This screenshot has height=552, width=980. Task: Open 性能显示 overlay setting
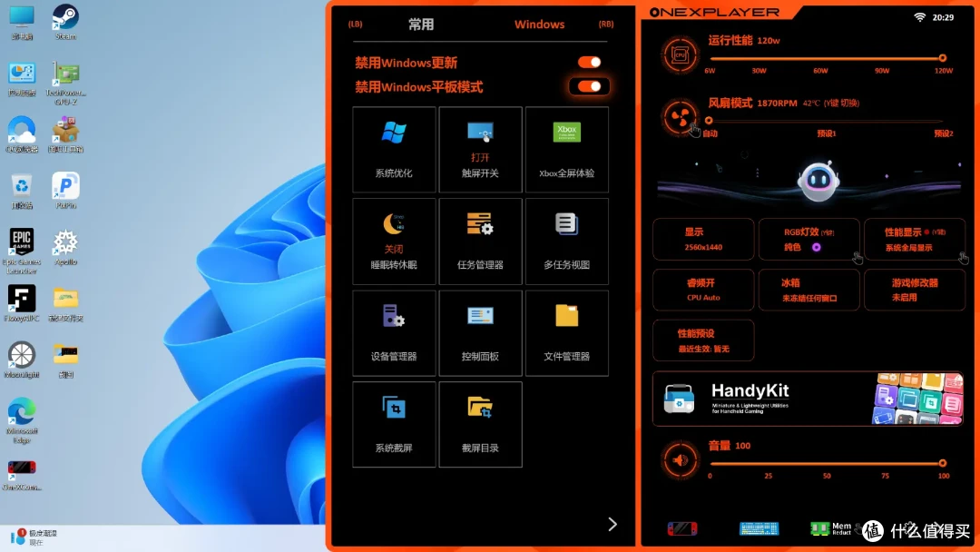(x=915, y=239)
